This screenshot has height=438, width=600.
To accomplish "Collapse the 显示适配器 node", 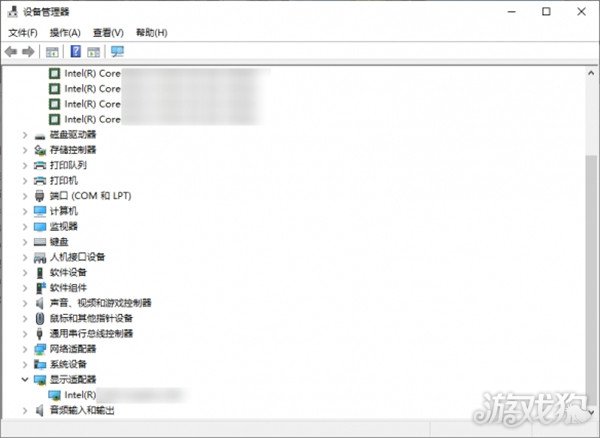I will (25, 379).
